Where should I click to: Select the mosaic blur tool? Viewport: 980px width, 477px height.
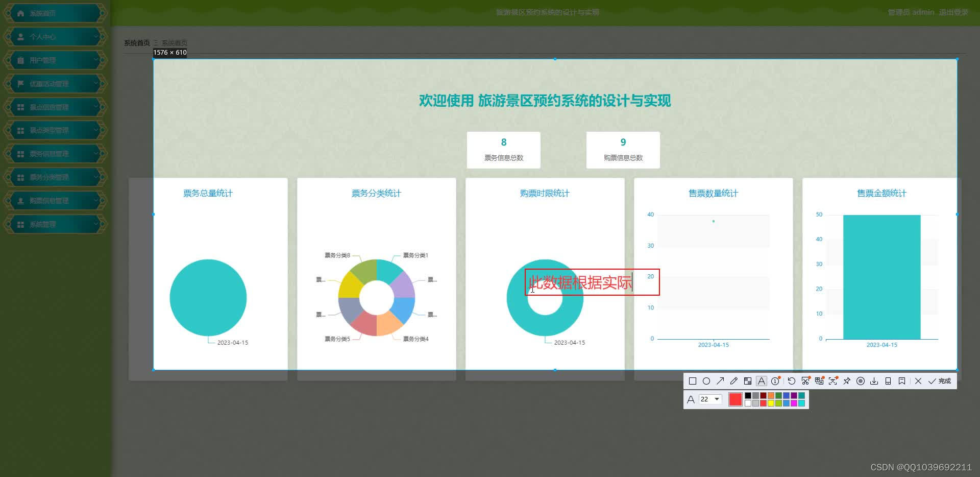(x=748, y=381)
